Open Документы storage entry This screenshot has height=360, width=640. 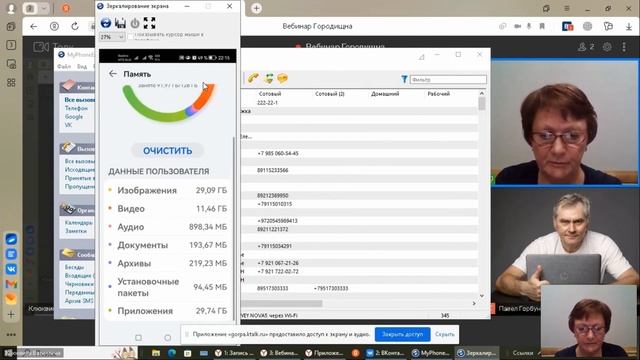(167, 245)
